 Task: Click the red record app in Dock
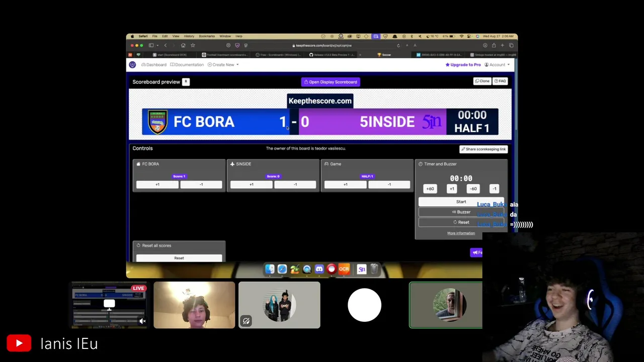point(332,269)
